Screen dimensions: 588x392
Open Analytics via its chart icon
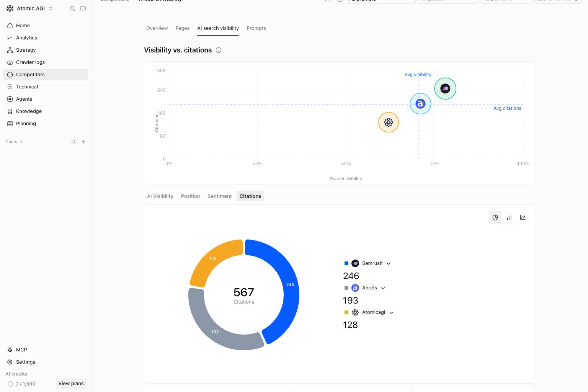[x=10, y=38]
